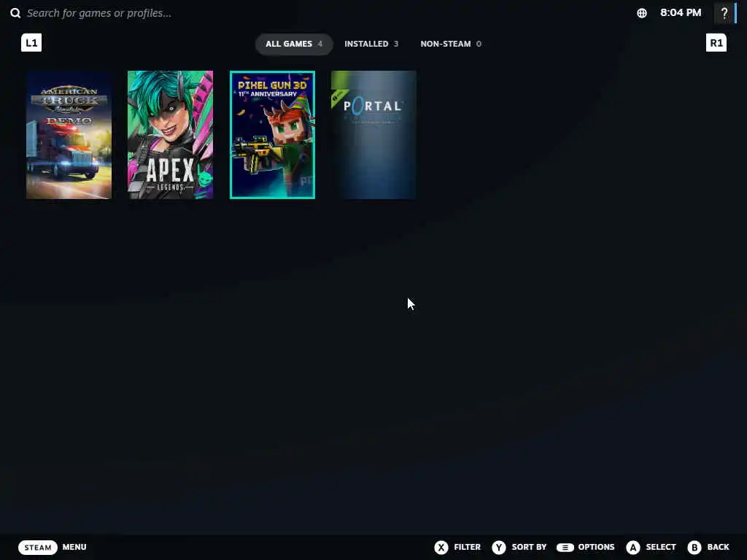Open the Portal game cover
Image resolution: width=747 pixels, height=560 pixels.
374,135
